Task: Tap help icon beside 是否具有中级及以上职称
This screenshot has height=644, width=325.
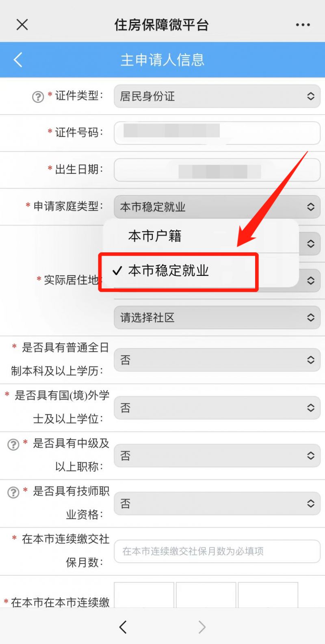Action: click(13, 445)
